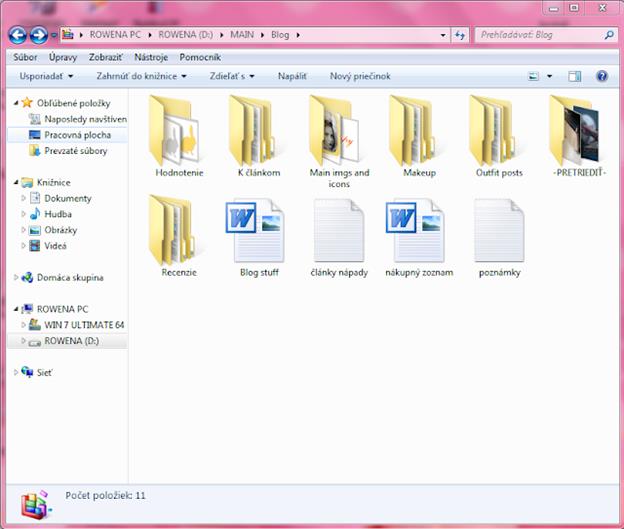Click Blog in the address breadcrumb

coord(280,35)
